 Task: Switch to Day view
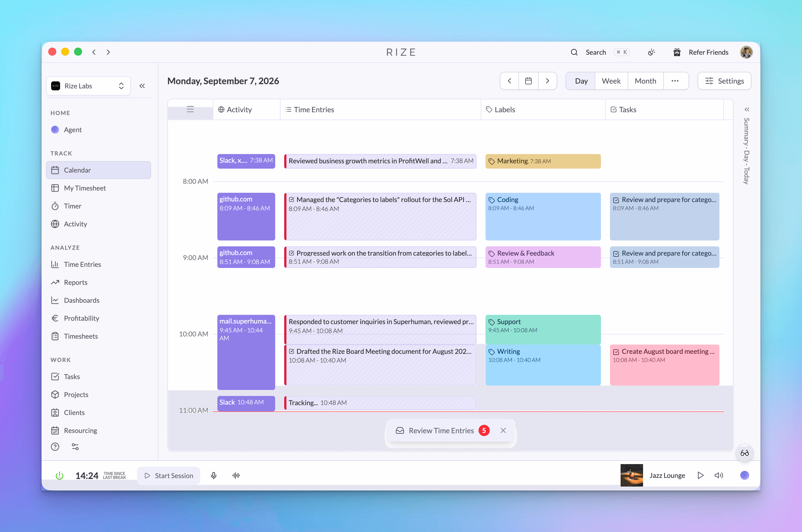(581, 81)
